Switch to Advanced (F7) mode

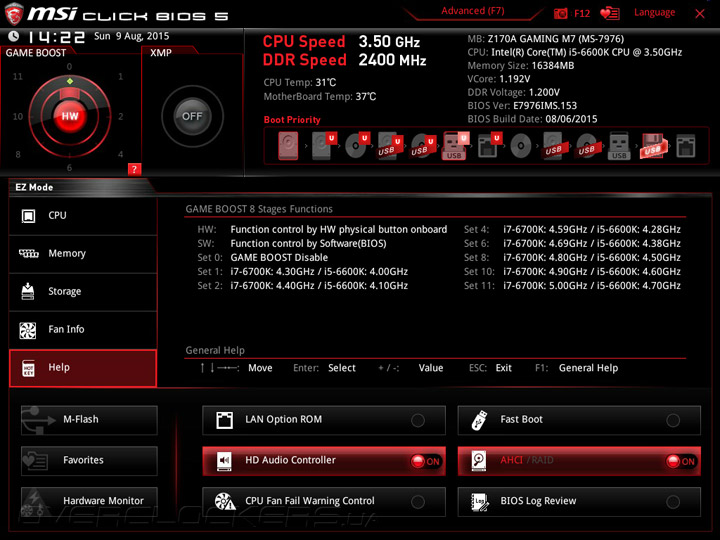click(472, 11)
